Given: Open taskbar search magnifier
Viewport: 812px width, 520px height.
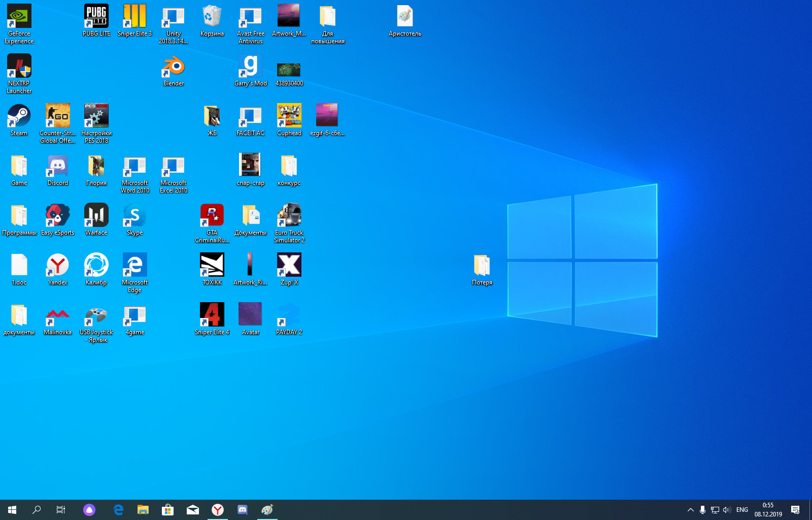Looking at the screenshot, I should 37,509.
